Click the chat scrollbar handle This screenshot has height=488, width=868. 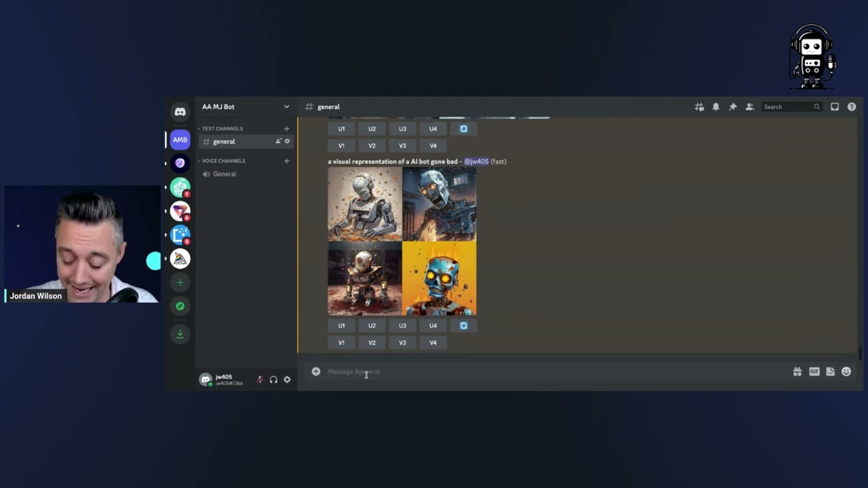pos(860,354)
